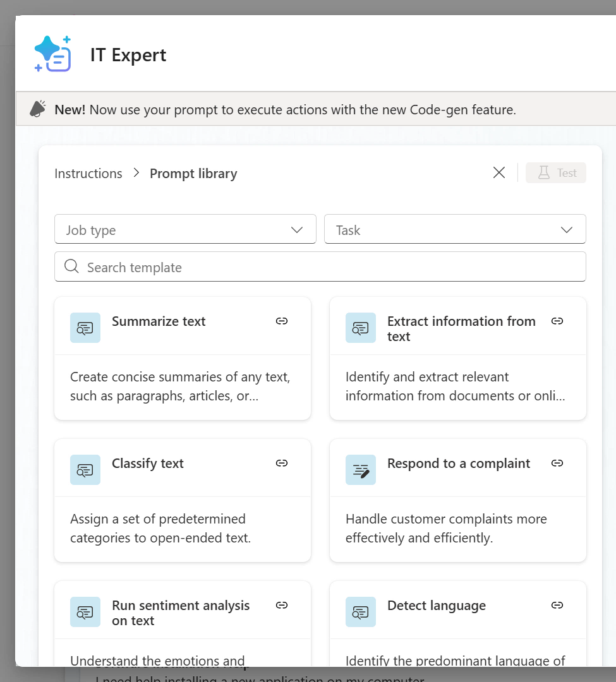The width and height of the screenshot is (616, 682).
Task: Go back to Instructions breadcrumb
Action: click(88, 174)
